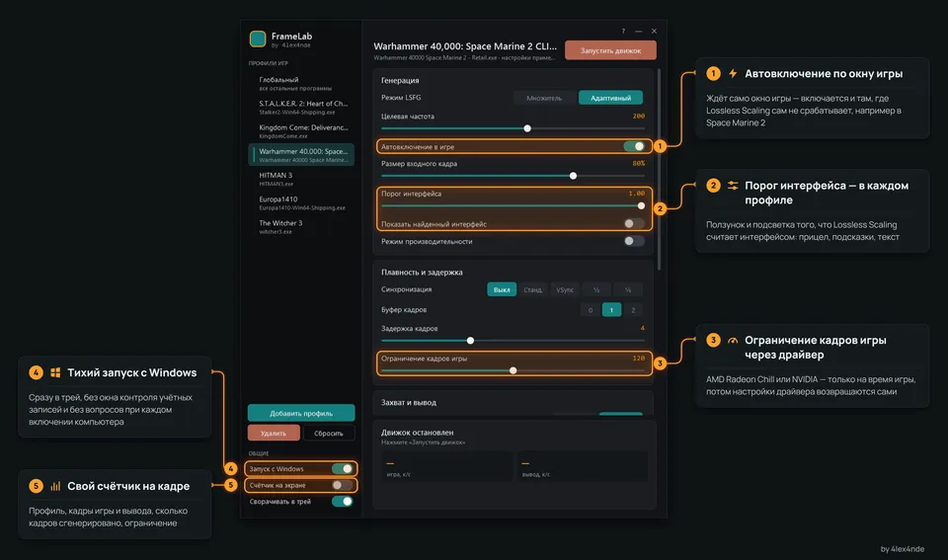Close the FrameLab window
This screenshot has height=560, width=948.
pyautogui.click(x=654, y=31)
